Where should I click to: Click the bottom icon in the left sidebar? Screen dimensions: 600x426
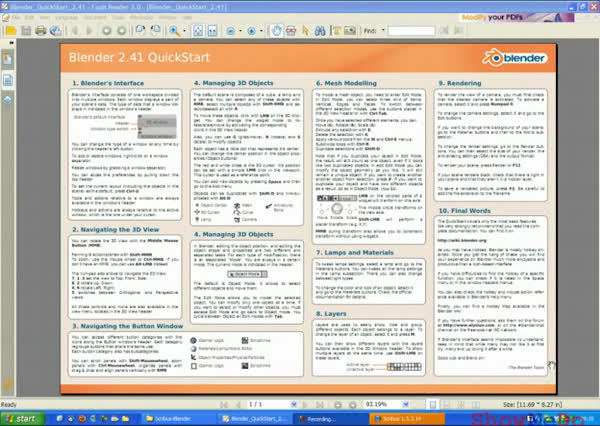(8, 384)
